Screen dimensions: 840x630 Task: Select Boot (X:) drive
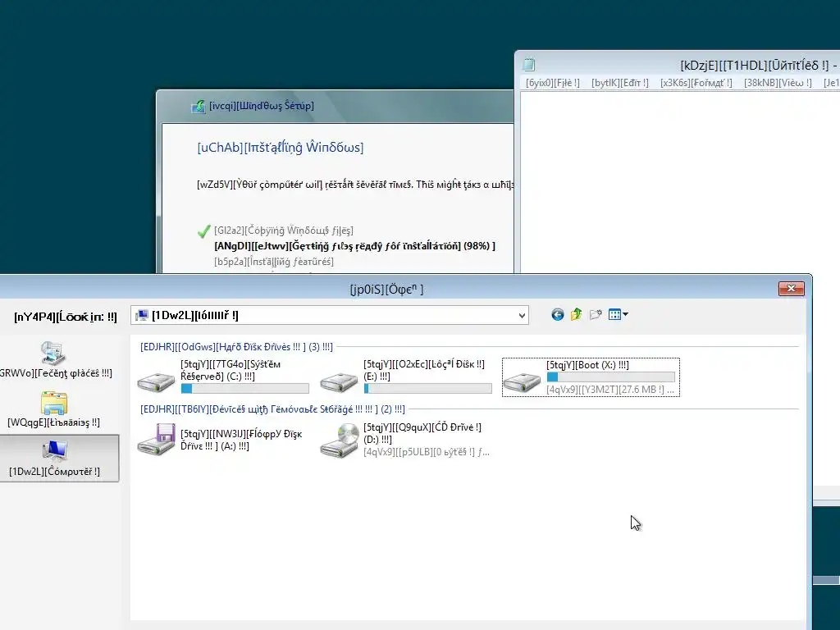pos(591,377)
